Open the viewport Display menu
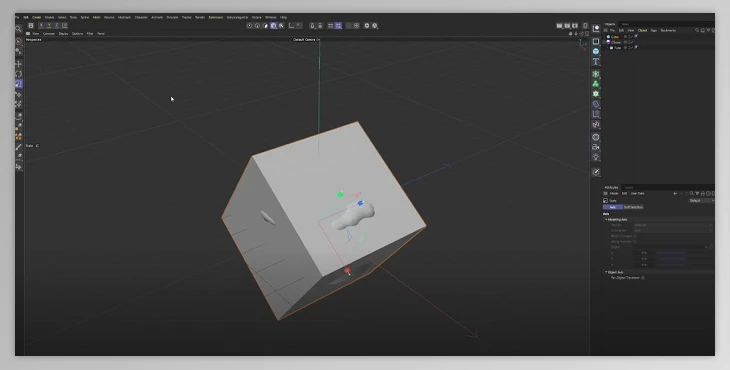 pyautogui.click(x=63, y=34)
